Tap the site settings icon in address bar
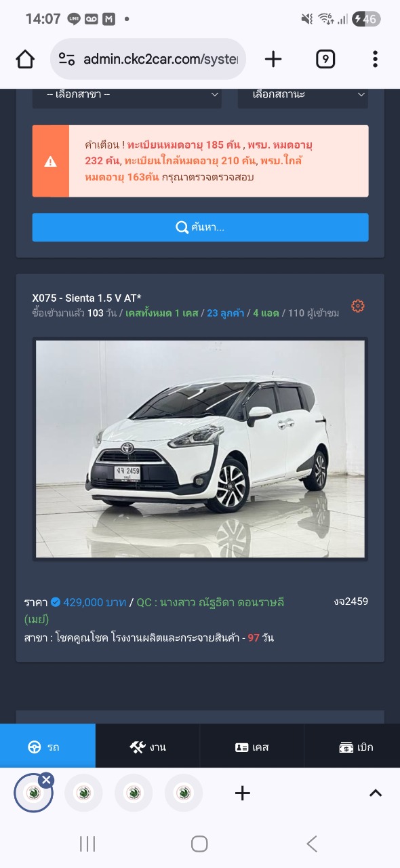Screen dimensions: 400x868 pyautogui.click(x=66, y=60)
